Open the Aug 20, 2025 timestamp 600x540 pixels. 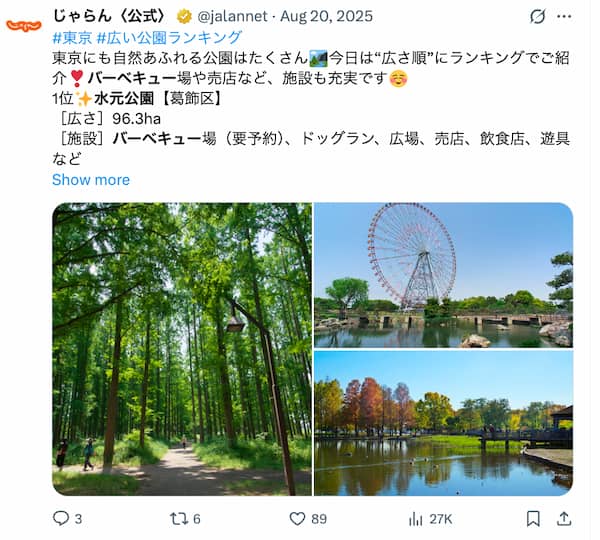tap(326, 16)
